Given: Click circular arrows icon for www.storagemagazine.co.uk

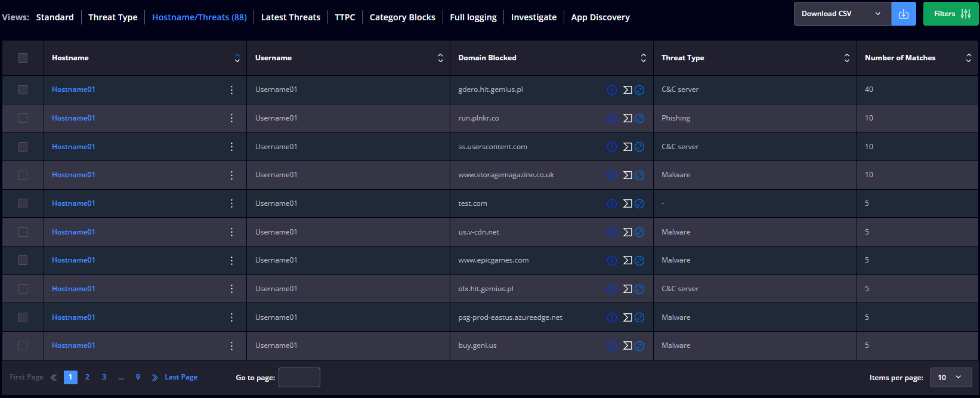Looking at the screenshot, I should tap(639, 175).
